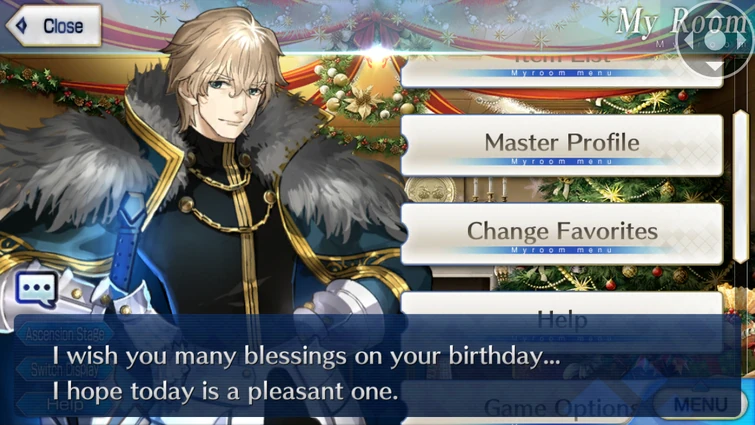Viewport: 755px width, 425px height.
Task: Select Change Favorites menu entry
Action: (562, 234)
